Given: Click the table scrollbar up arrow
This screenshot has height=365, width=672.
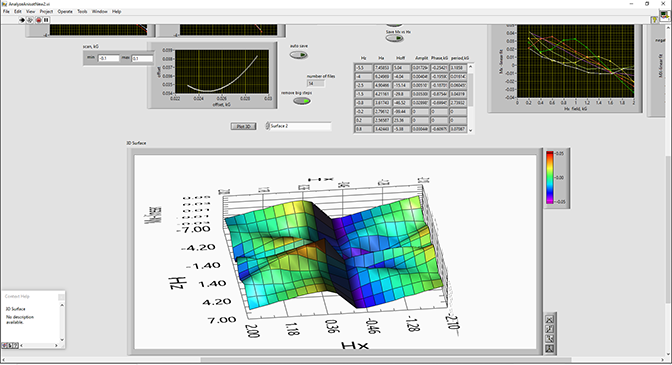Looking at the screenshot, I should coord(471,66).
